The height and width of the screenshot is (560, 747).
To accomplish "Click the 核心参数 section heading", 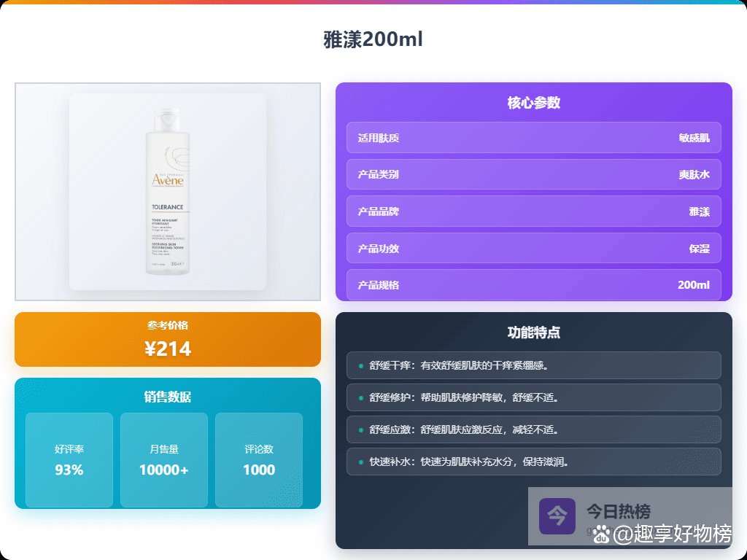I will click(x=533, y=103).
